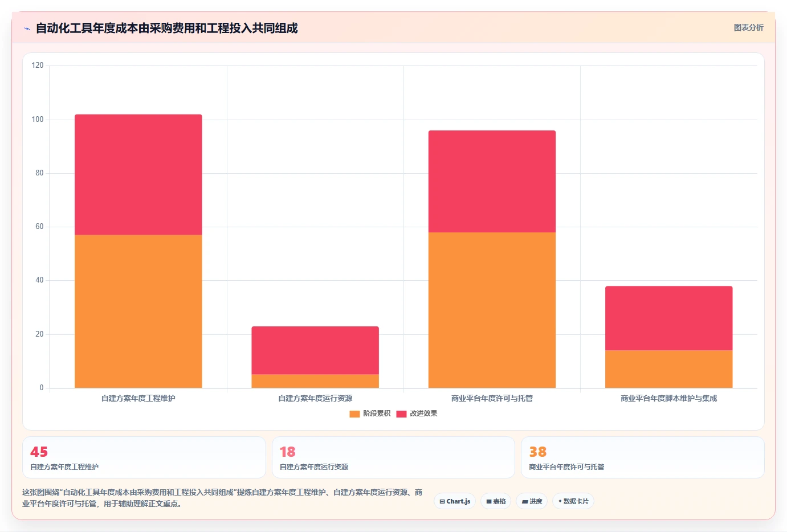Screen dimensions: 787x532
Task: Click the orange bar for 商业平台年度脚本维护与集成
Action: (x=668, y=369)
